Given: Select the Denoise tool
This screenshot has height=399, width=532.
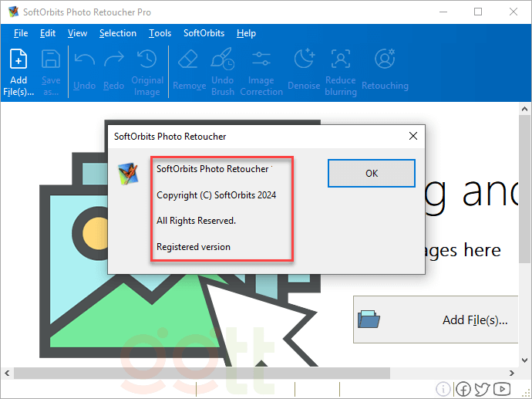Looking at the screenshot, I should pyautogui.click(x=305, y=60).
